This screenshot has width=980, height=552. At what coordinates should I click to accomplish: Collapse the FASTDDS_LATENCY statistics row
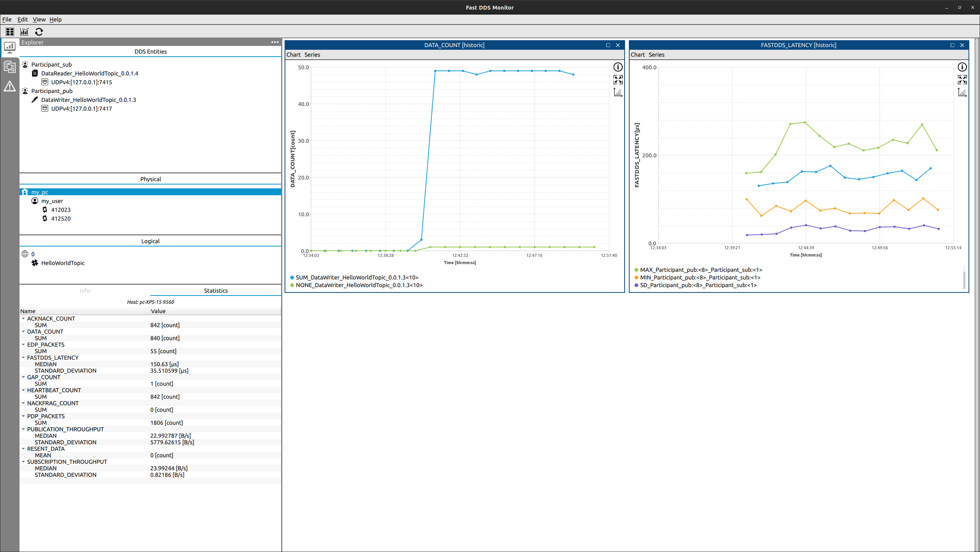click(23, 358)
